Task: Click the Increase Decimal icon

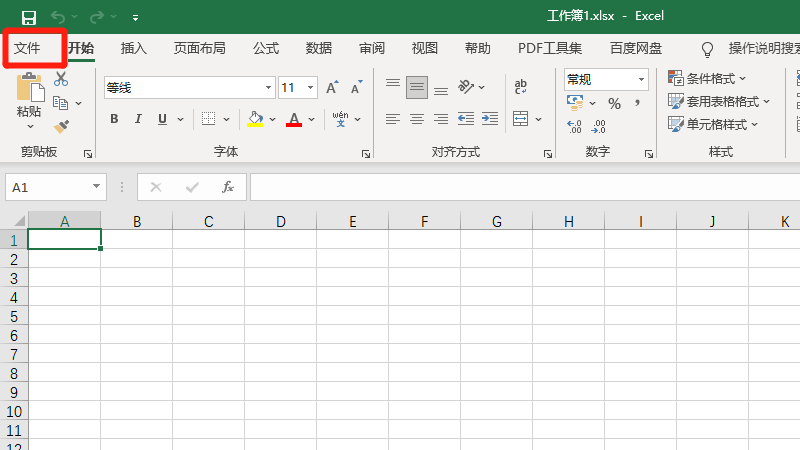Action: tap(574, 127)
